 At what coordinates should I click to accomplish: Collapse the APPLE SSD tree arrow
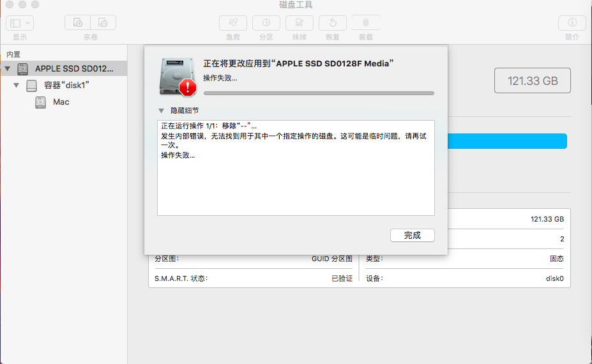pyautogui.click(x=8, y=68)
